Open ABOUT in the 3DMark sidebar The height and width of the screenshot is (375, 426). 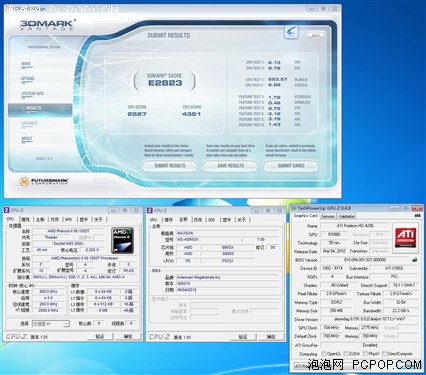click(27, 139)
